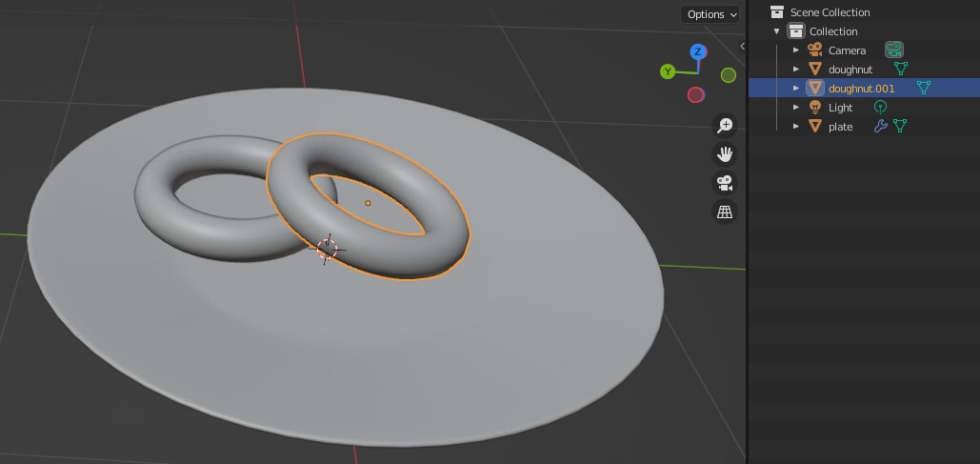
Task: Expand the doughnut.001 object row
Action: pos(795,89)
